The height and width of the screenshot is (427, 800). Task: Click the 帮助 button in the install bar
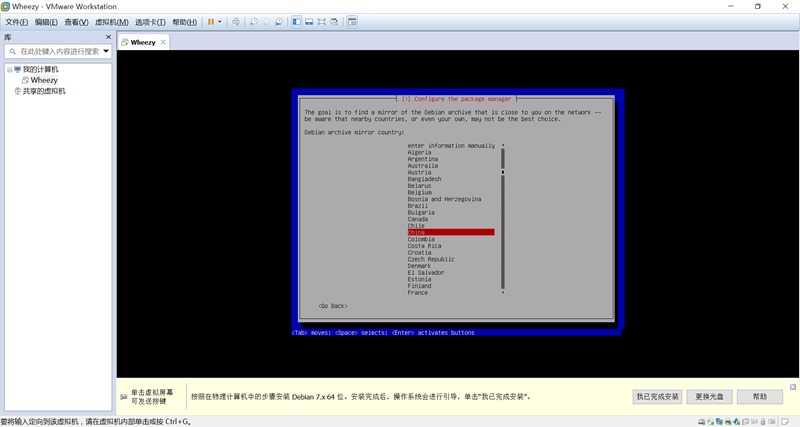point(760,396)
